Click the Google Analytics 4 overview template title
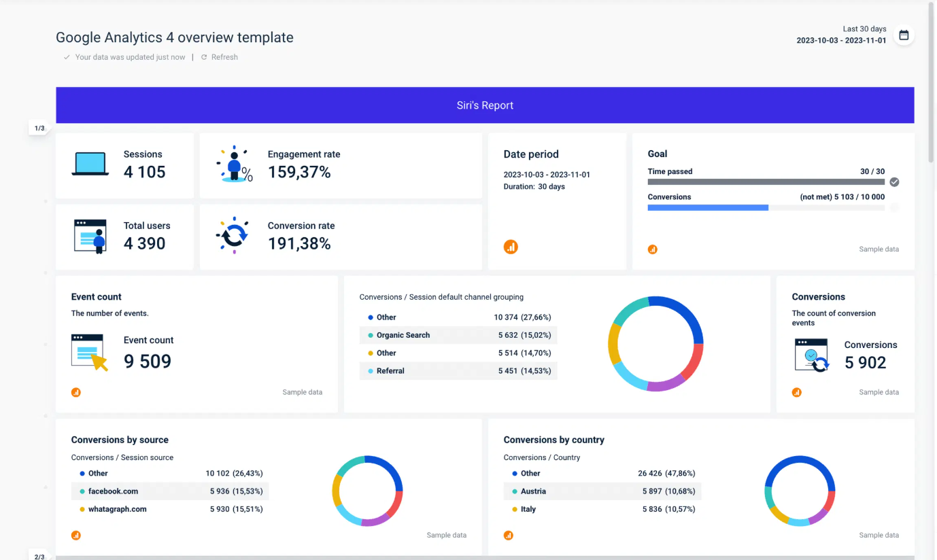 [x=175, y=37]
